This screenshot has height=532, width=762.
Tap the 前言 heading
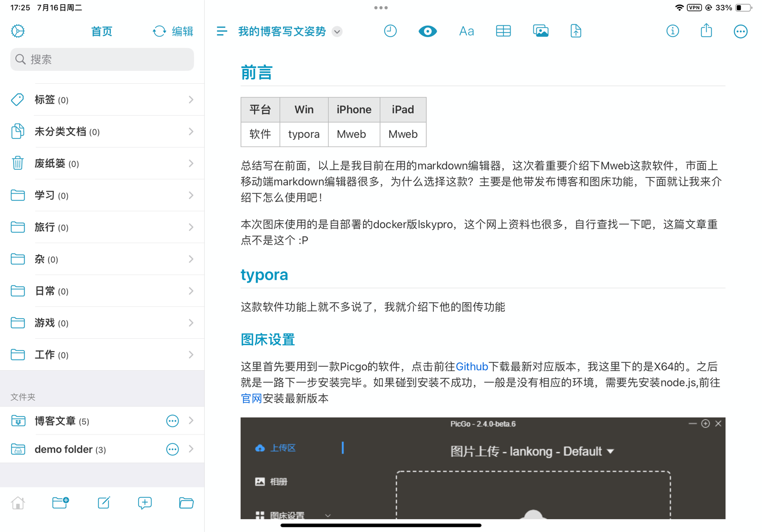click(x=256, y=72)
